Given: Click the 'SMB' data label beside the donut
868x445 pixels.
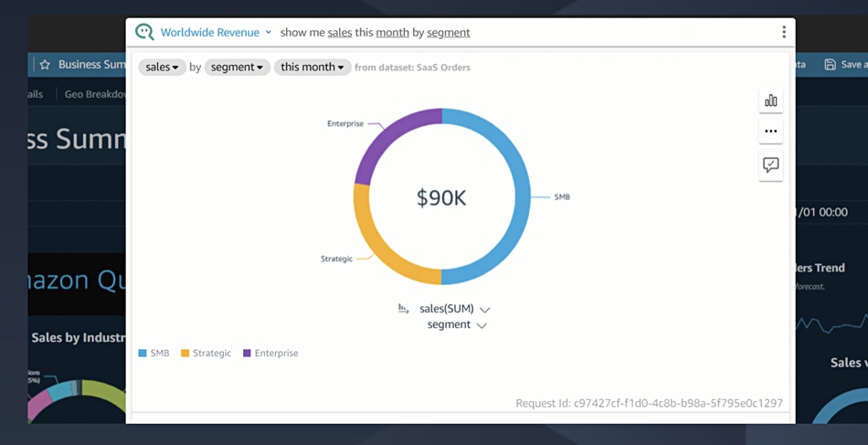Looking at the screenshot, I should (x=562, y=197).
